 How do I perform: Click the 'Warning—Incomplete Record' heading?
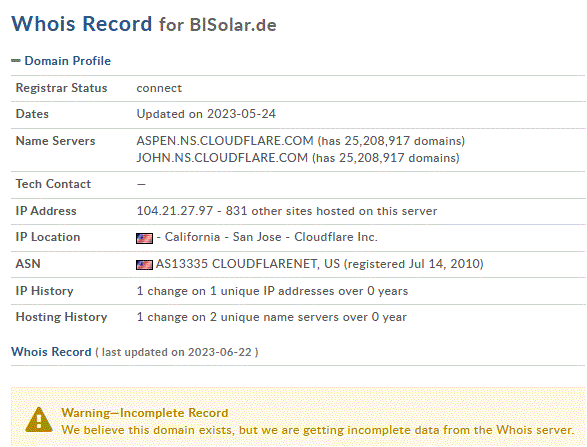pos(145,413)
